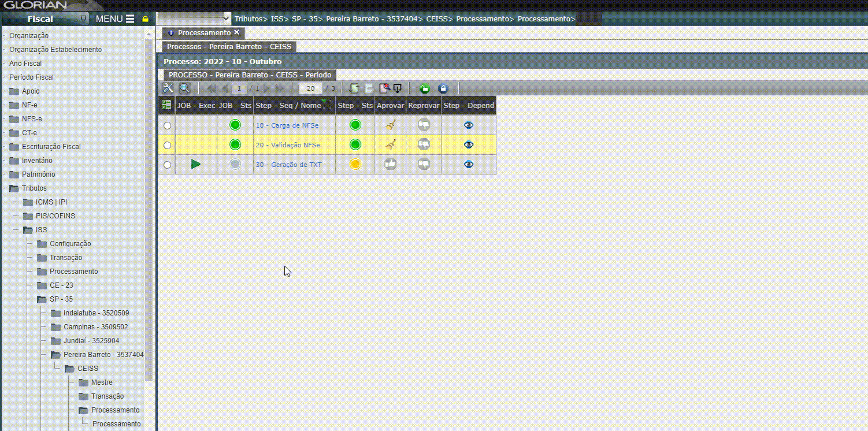Approve step 30 with the thumbs-up icon
This screenshot has width=868, height=431.
[x=391, y=165]
